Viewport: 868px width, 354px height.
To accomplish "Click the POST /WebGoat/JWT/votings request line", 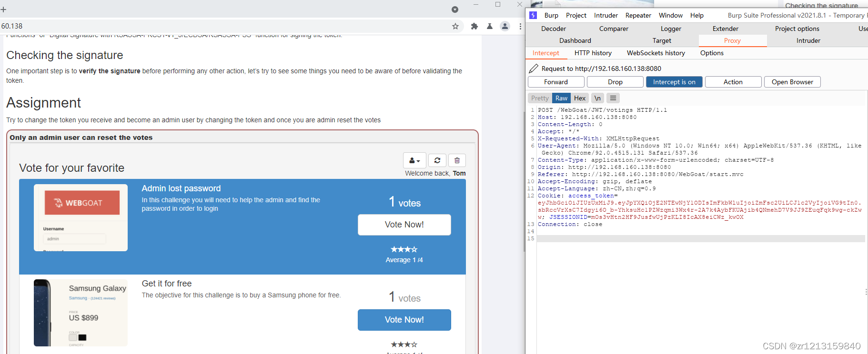I will click(602, 110).
